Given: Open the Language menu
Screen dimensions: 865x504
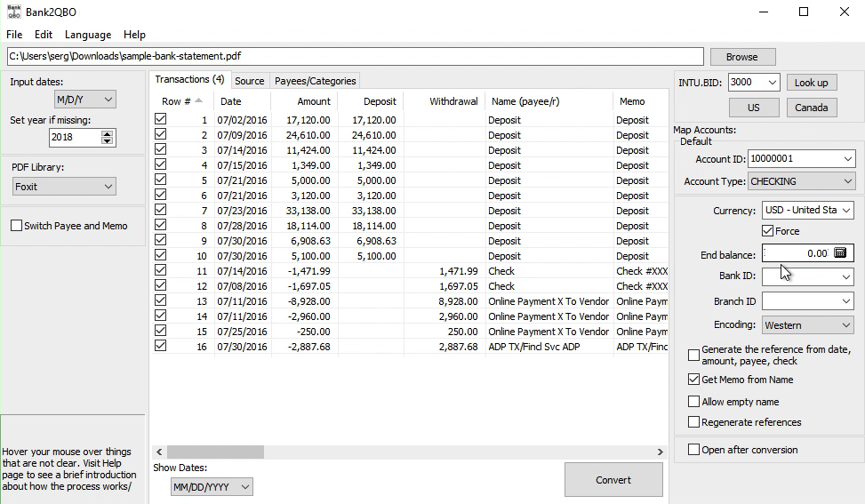Looking at the screenshot, I should (x=88, y=34).
